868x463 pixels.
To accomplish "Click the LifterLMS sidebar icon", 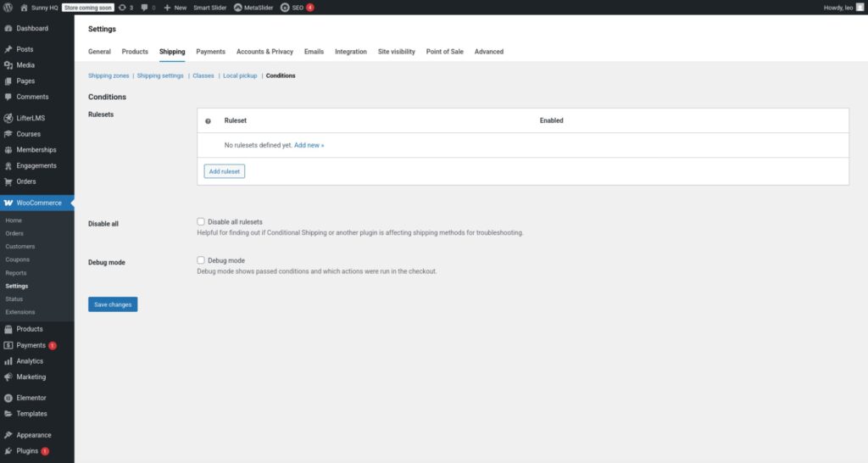I will [x=8, y=118].
